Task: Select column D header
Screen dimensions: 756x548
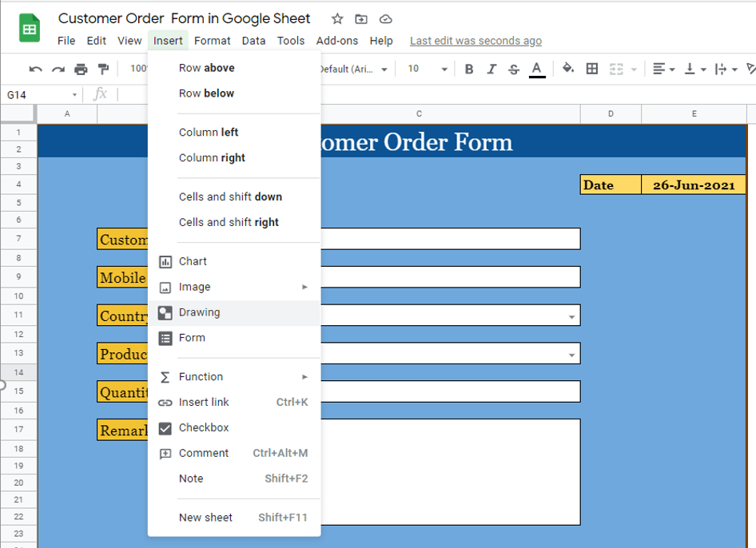Action: [x=611, y=114]
